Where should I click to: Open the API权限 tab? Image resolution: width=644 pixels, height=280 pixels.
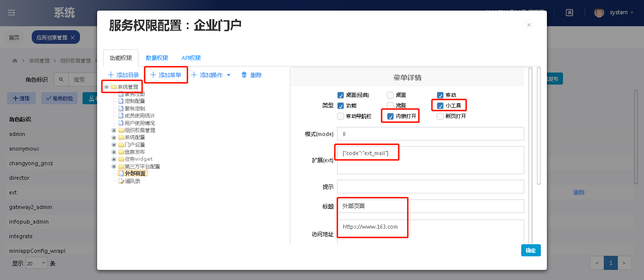coord(191,58)
